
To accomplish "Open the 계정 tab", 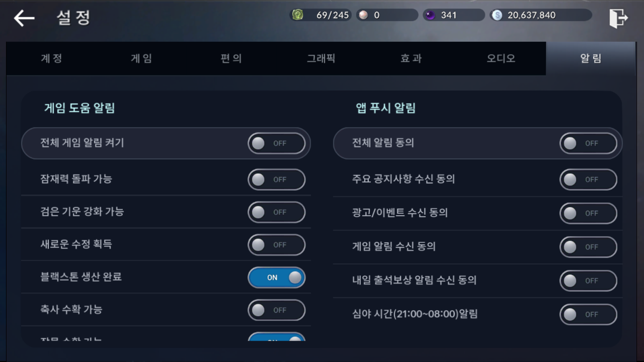I will pos(51,58).
